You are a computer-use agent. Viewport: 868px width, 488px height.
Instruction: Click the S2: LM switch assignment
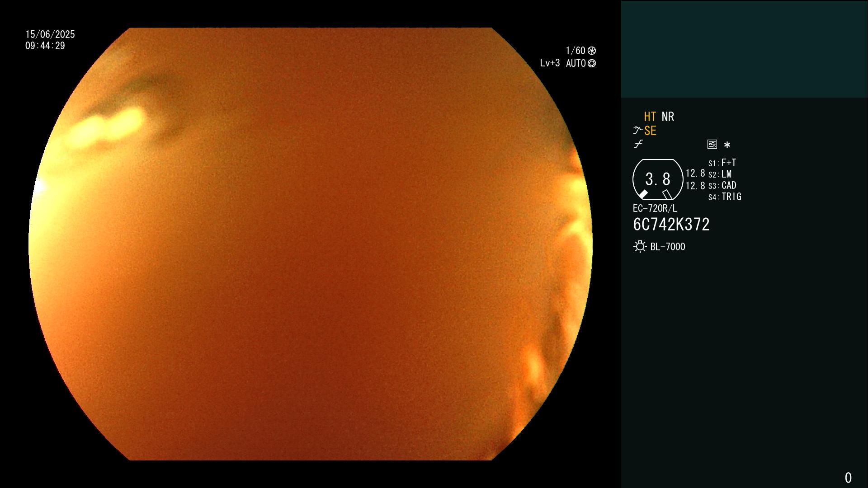(x=720, y=174)
